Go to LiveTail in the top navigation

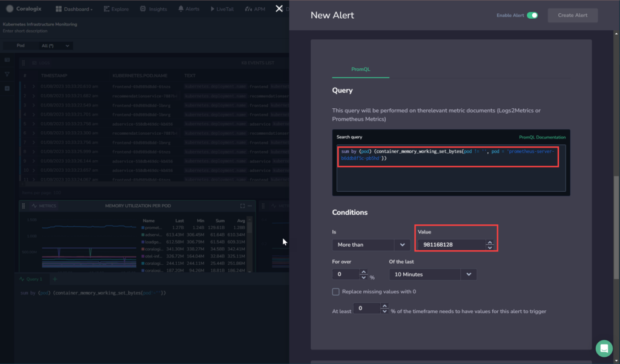(222, 8)
